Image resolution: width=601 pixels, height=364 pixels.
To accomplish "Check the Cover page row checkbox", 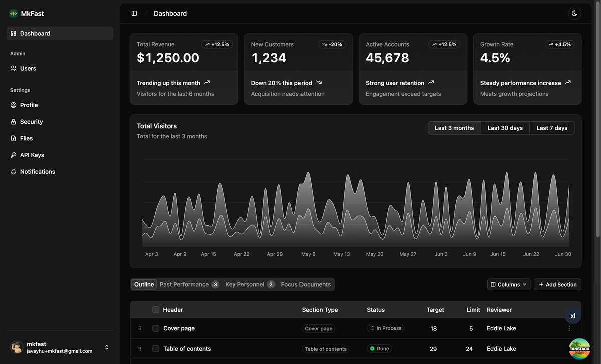I will click(156, 329).
